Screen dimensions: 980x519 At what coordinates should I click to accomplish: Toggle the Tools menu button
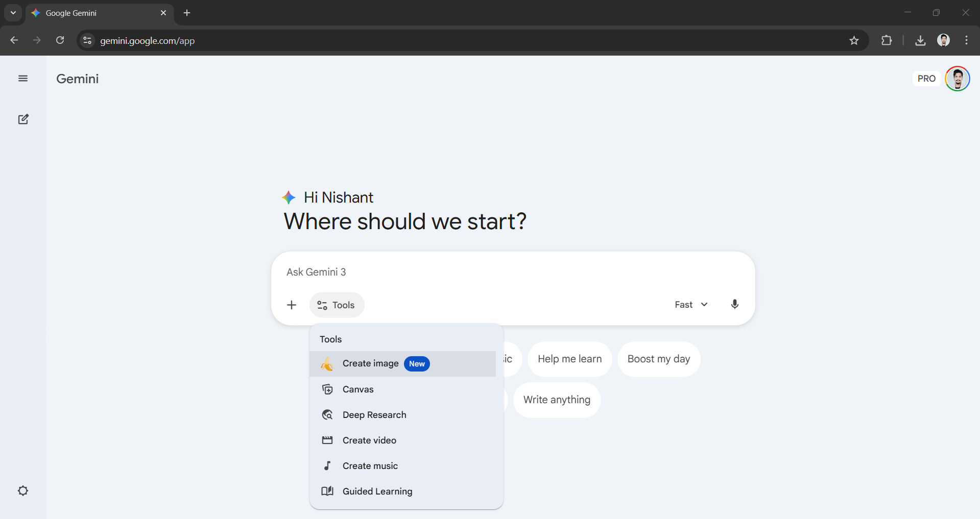pyautogui.click(x=337, y=305)
